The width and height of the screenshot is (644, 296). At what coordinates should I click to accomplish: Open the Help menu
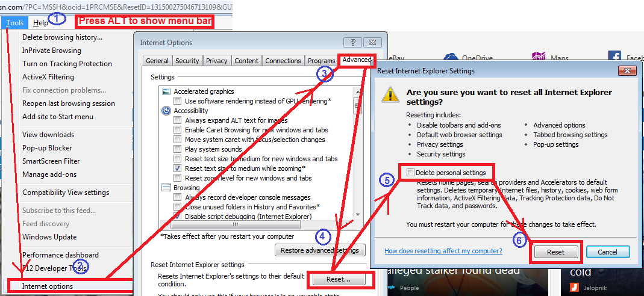point(40,23)
